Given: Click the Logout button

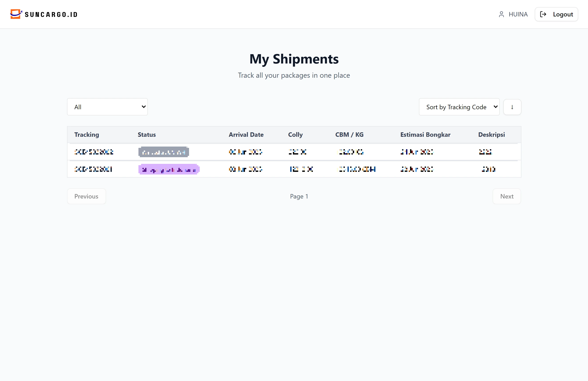Looking at the screenshot, I should tap(556, 14).
